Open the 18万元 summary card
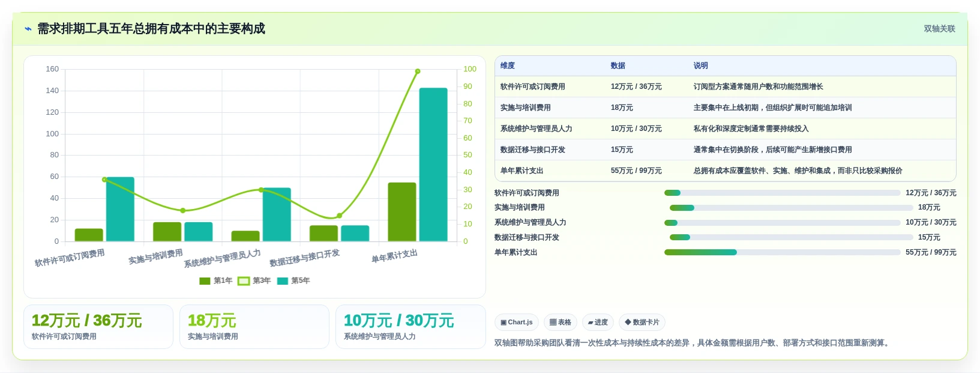980x373 pixels. coord(254,327)
